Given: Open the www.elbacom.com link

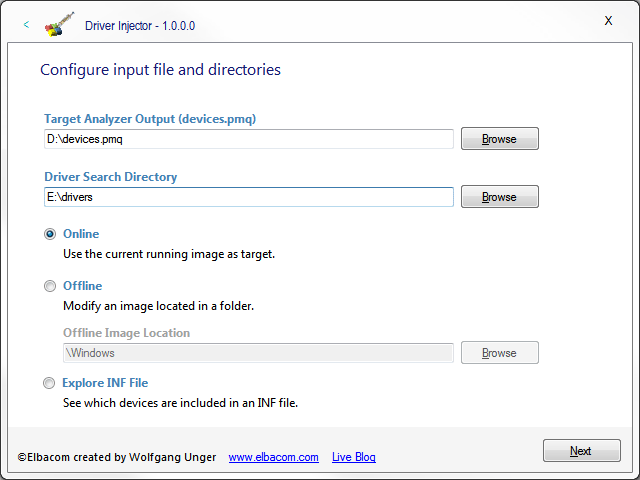Looking at the screenshot, I should pyautogui.click(x=273, y=457).
